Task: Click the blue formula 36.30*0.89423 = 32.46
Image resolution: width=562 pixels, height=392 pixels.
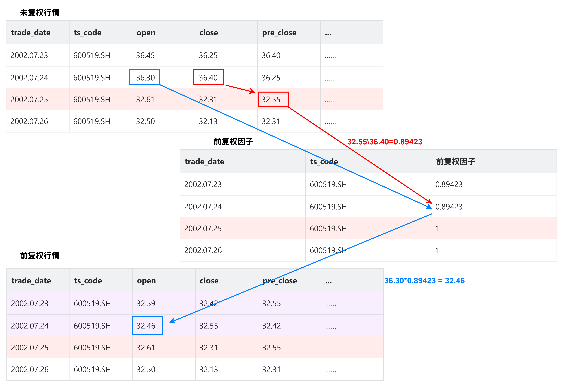Action: [424, 281]
